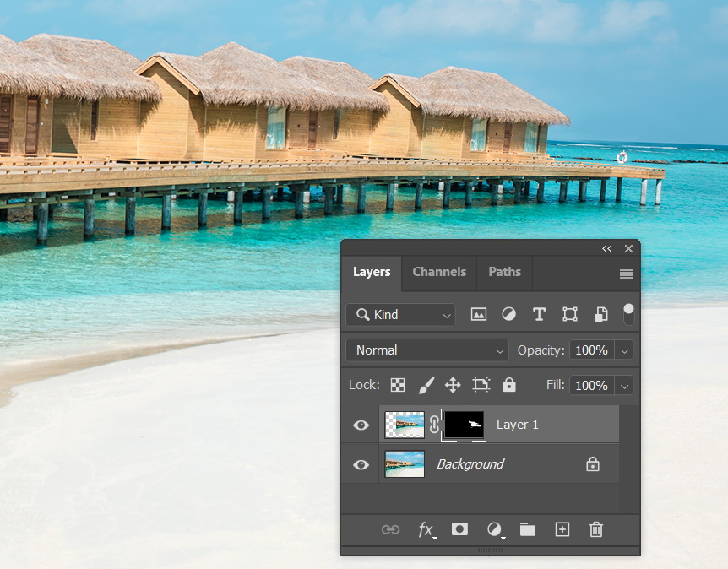Open the layer styles fx menu
This screenshot has width=728, height=569.
[x=426, y=529]
